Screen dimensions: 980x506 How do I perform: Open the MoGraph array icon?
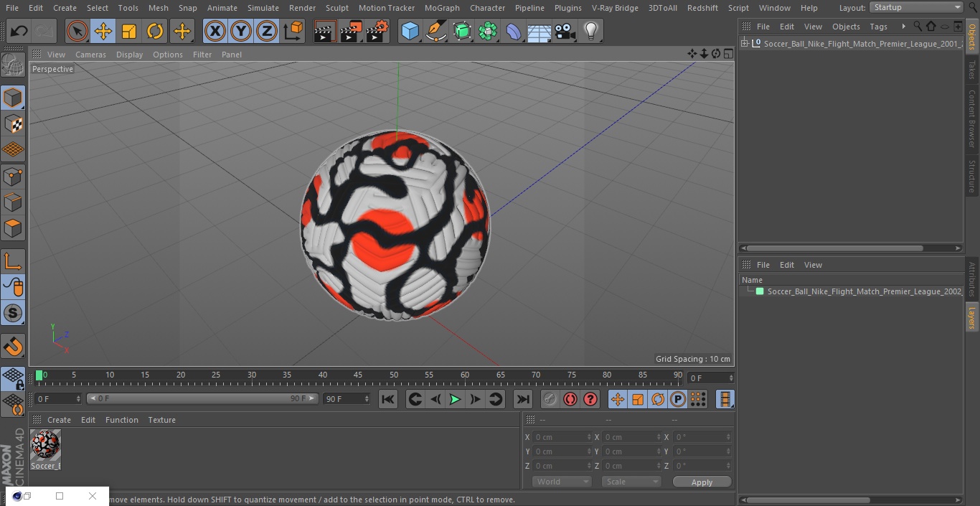point(488,32)
